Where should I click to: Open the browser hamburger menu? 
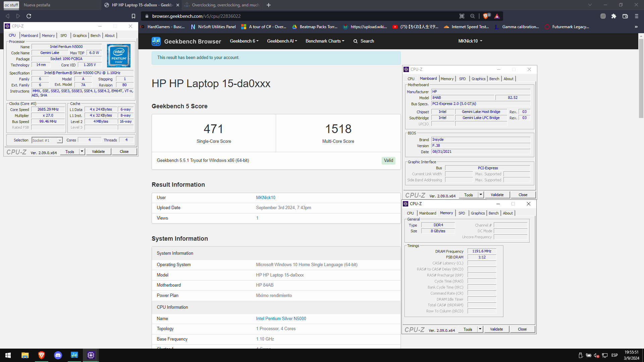coord(637,16)
